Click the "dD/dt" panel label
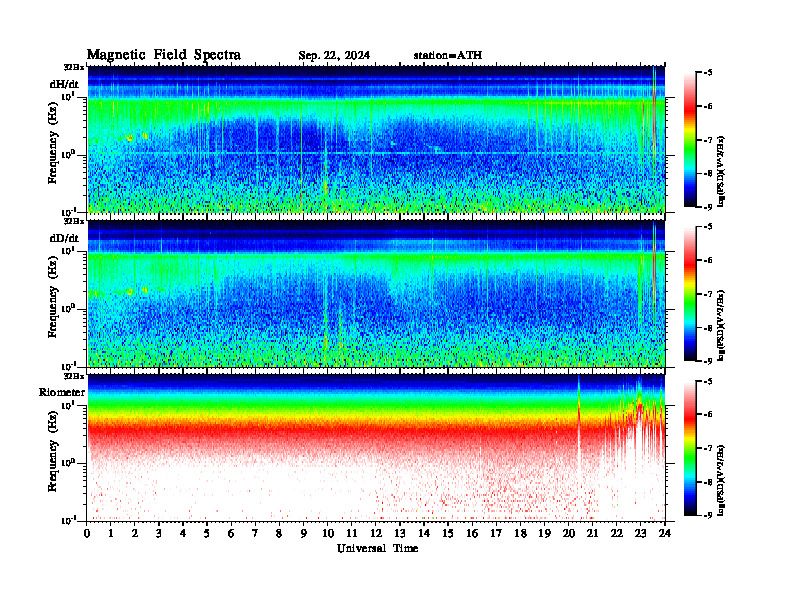Screen dimensions: 792x612 pyautogui.click(x=64, y=238)
